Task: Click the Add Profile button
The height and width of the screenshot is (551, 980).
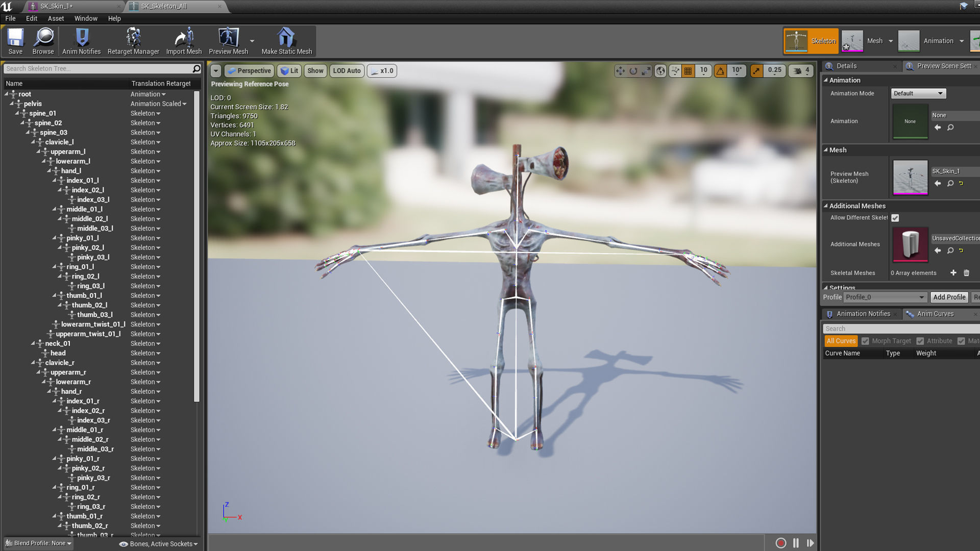Action: [949, 297]
